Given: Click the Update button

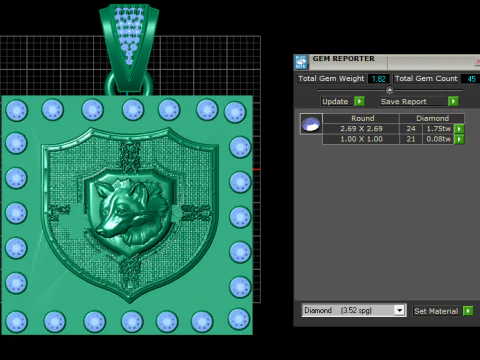Looking at the screenshot, I should point(337,101).
